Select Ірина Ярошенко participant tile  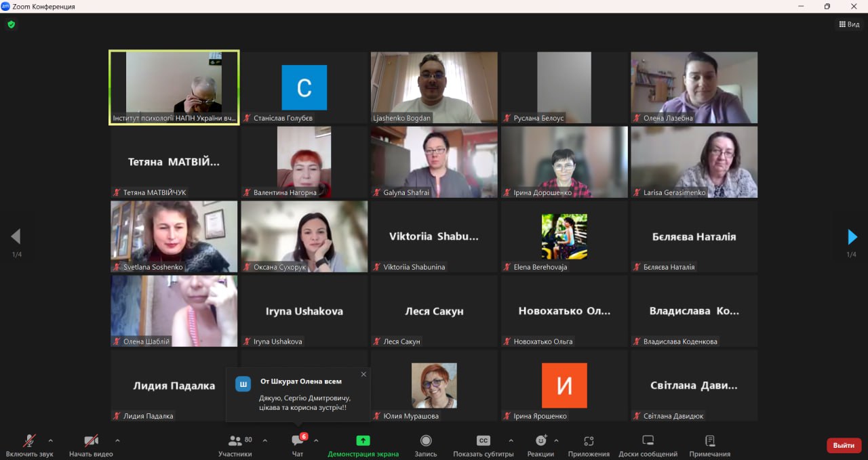(x=564, y=385)
